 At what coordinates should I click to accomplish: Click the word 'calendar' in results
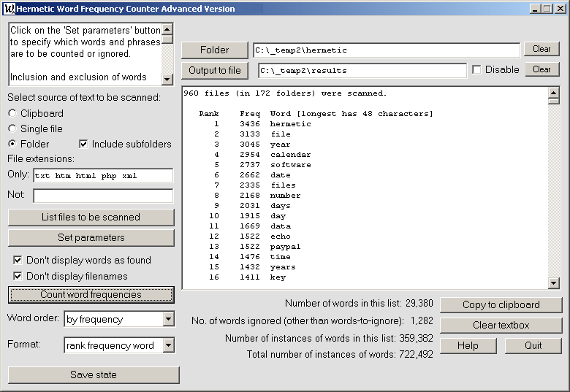[x=290, y=154]
